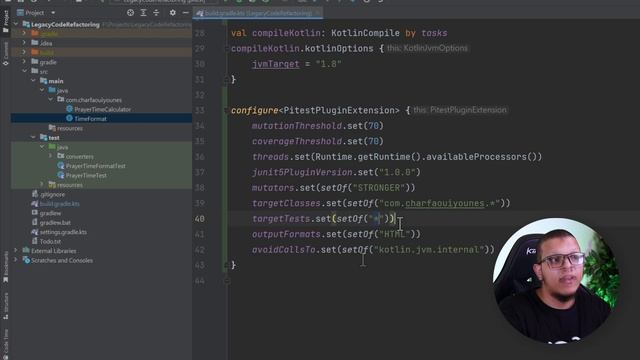Open build.gradle.kts in project tree
640x360 pixels.
point(60,204)
